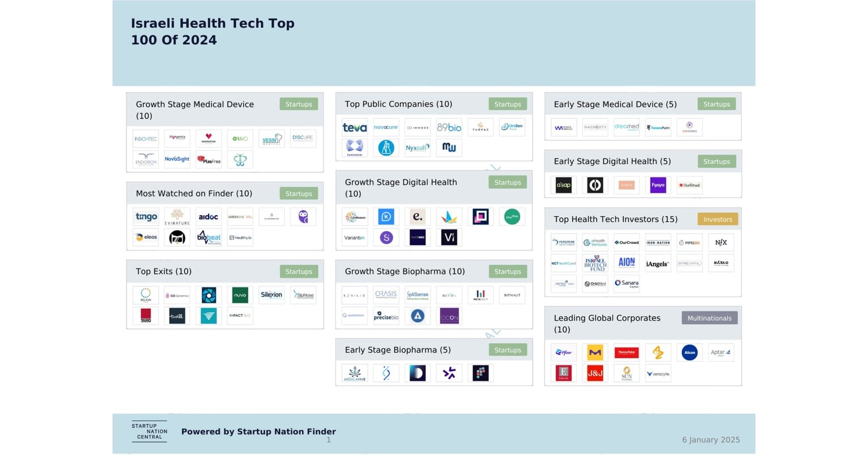
Task: Select the INSIGHTEC logo
Action: pyautogui.click(x=146, y=139)
